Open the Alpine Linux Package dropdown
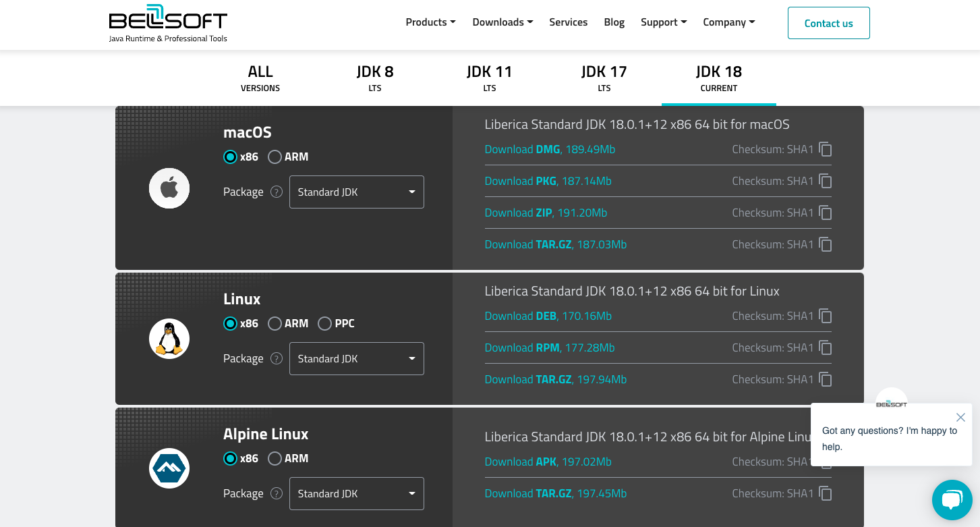980x527 pixels. coord(357,493)
